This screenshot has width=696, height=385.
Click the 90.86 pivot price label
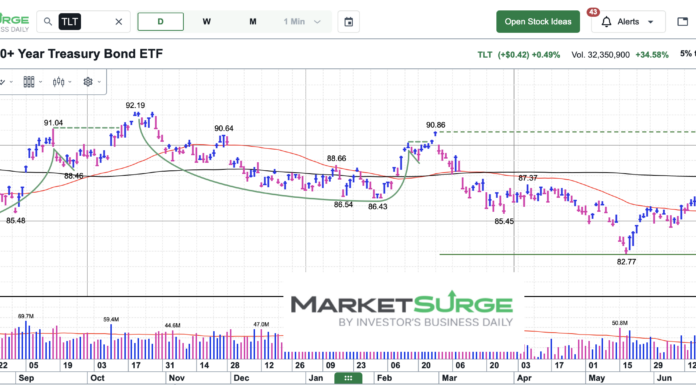(435, 125)
